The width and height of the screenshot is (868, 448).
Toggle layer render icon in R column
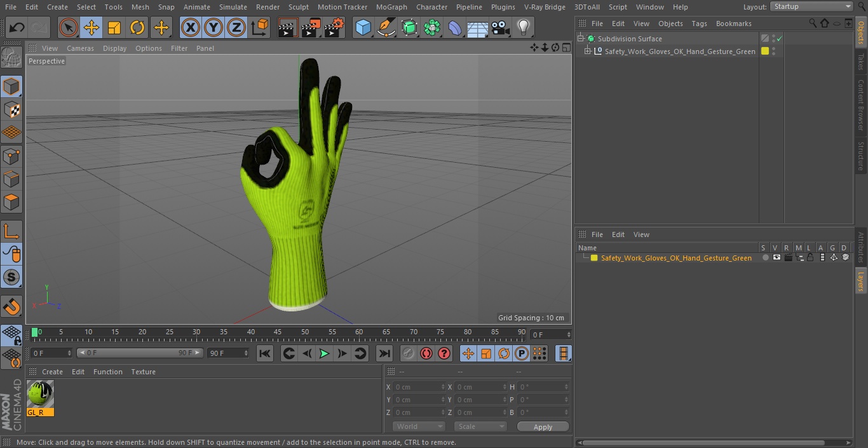(x=788, y=257)
